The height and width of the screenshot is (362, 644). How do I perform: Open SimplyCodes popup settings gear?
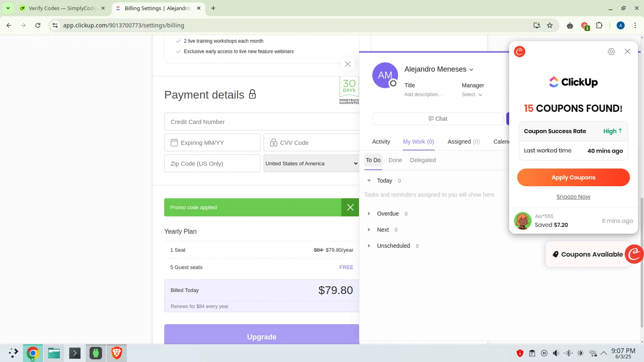[x=611, y=51]
